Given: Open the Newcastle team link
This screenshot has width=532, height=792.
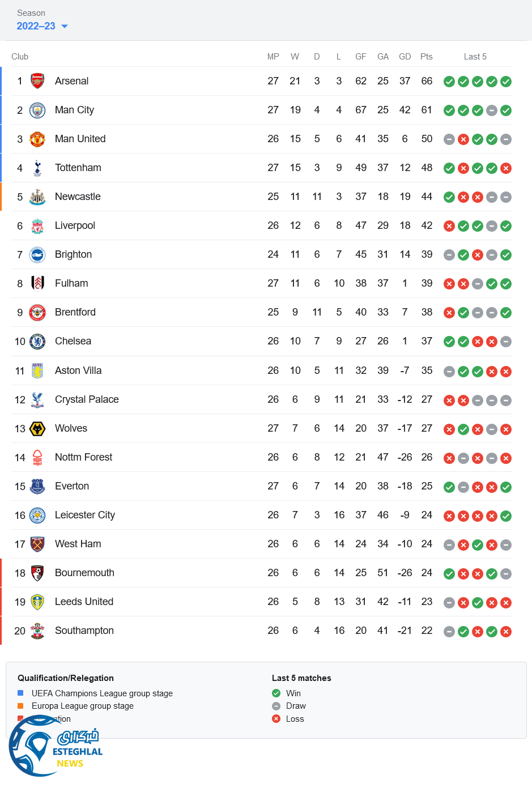Looking at the screenshot, I should click(x=78, y=197).
